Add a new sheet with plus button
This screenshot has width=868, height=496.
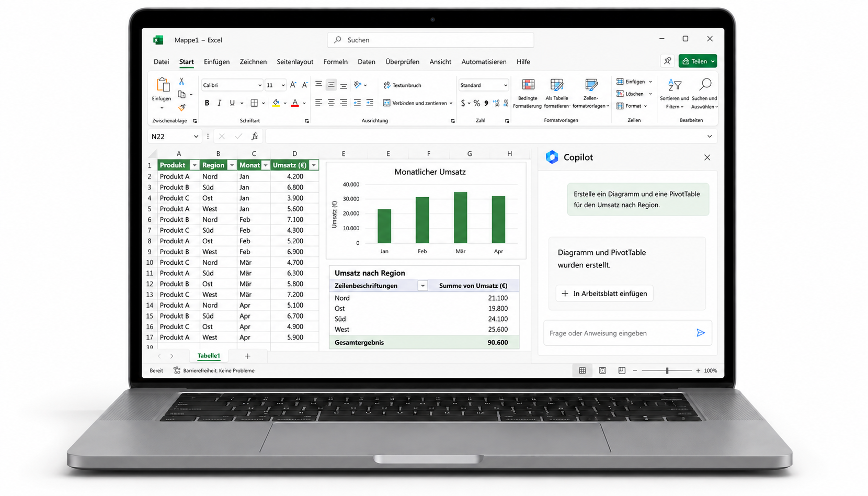[x=248, y=356]
